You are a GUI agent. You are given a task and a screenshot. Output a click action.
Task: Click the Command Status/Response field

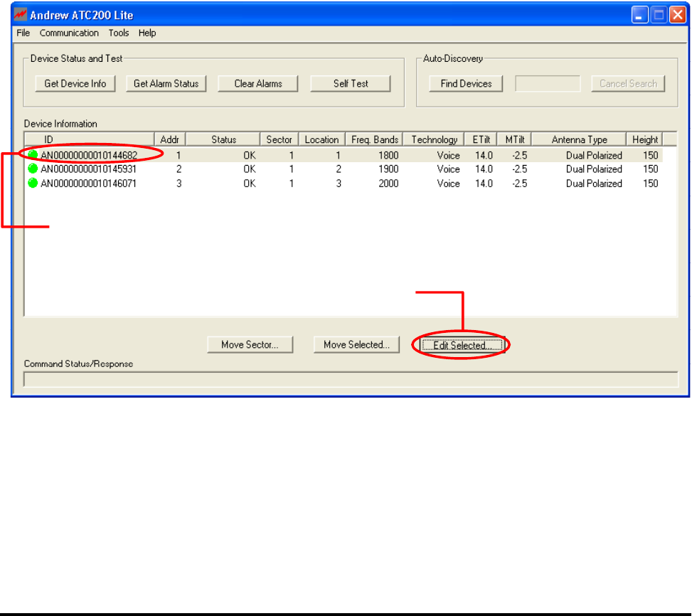pos(351,379)
